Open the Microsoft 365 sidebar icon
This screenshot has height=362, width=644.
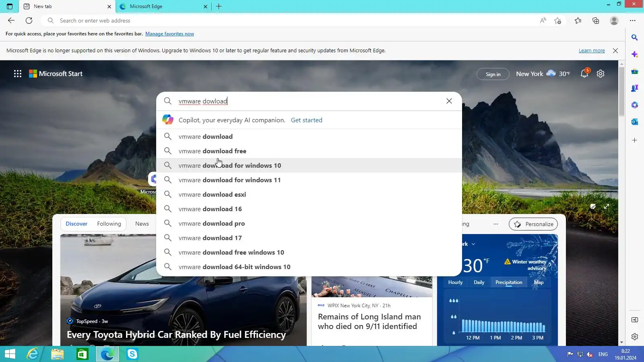pyautogui.click(x=635, y=105)
